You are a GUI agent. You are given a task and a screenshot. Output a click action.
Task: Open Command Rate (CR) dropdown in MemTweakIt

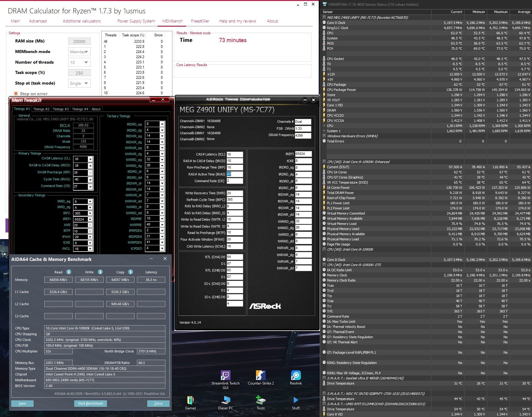[90, 187]
